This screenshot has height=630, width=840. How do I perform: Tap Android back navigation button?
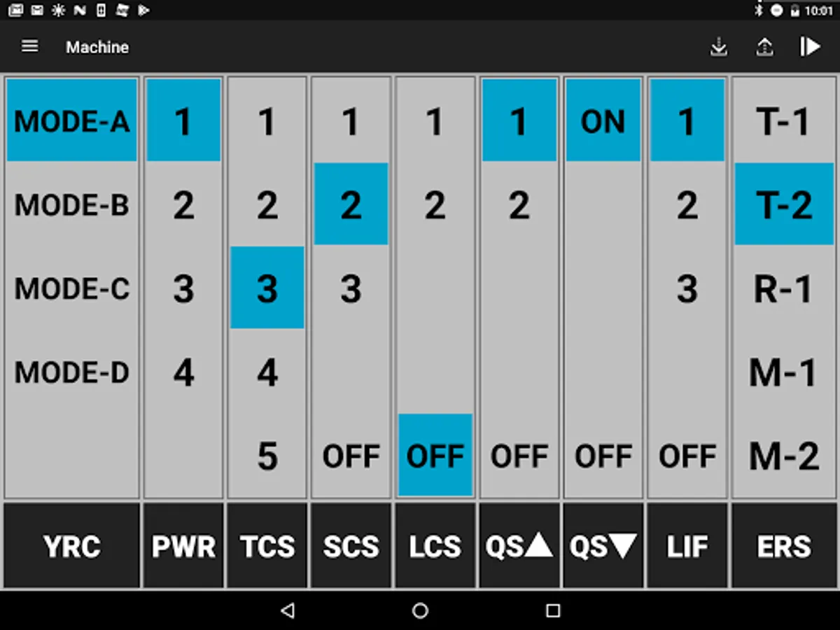point(287,610)
